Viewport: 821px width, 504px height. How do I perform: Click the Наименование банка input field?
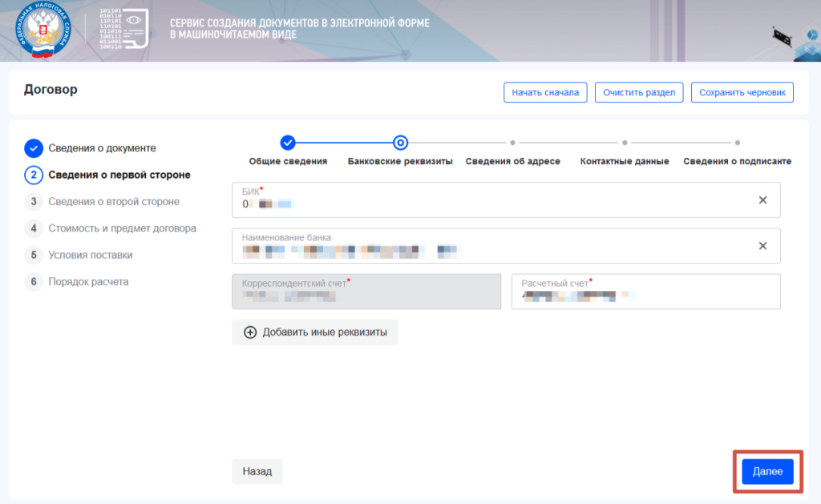506,245
